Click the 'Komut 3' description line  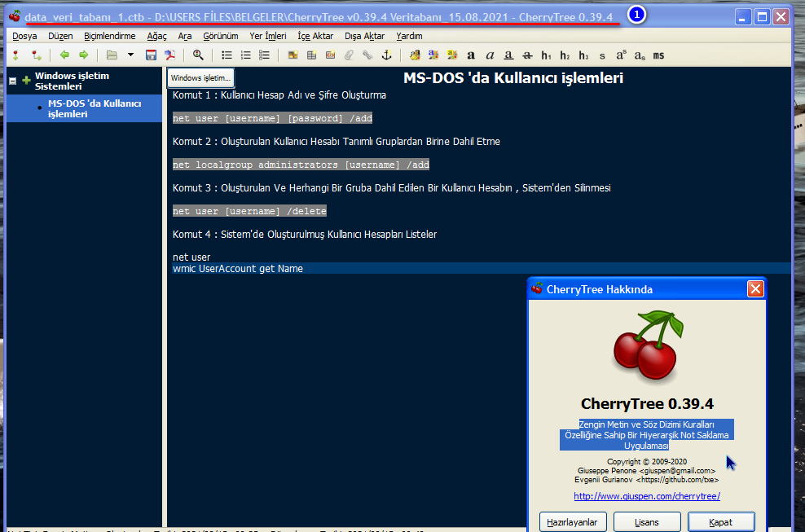tap(392, 188)
